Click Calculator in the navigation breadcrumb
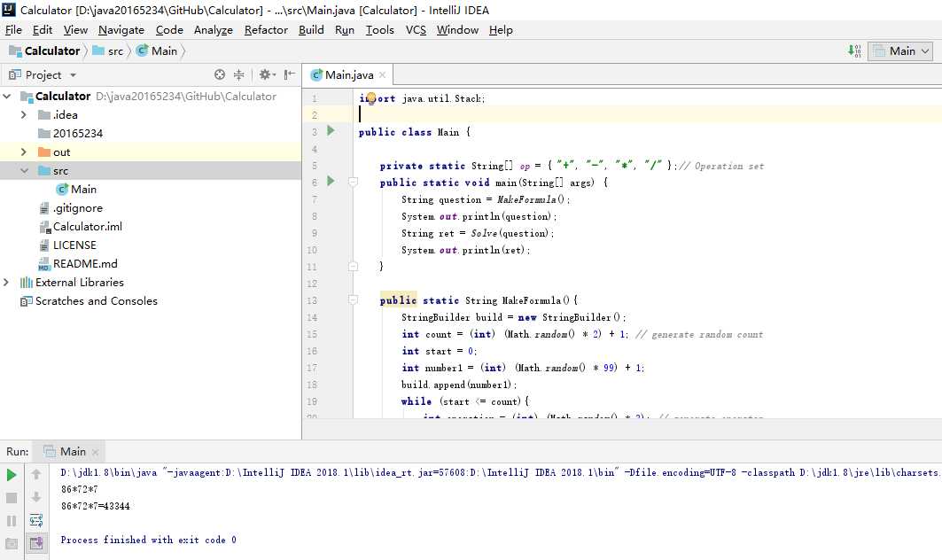The height and width of the screenshot is (560, 942). (x=52, y=51)
